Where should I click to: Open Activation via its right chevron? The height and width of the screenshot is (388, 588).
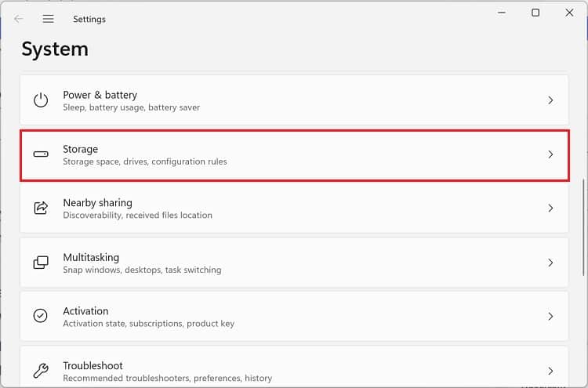pyautogui.click(x=550, y=316)
